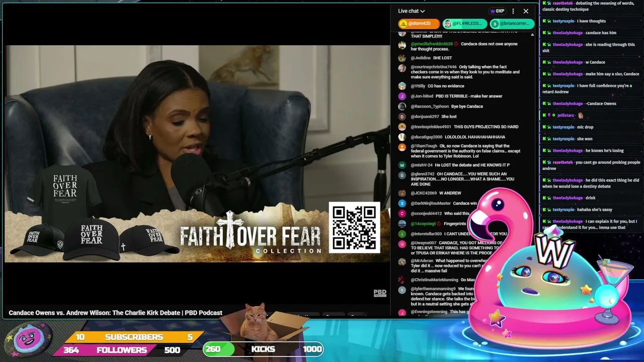Open @ducatiguy2000's profile avatar
644x362 pixels.
(402, 137)
